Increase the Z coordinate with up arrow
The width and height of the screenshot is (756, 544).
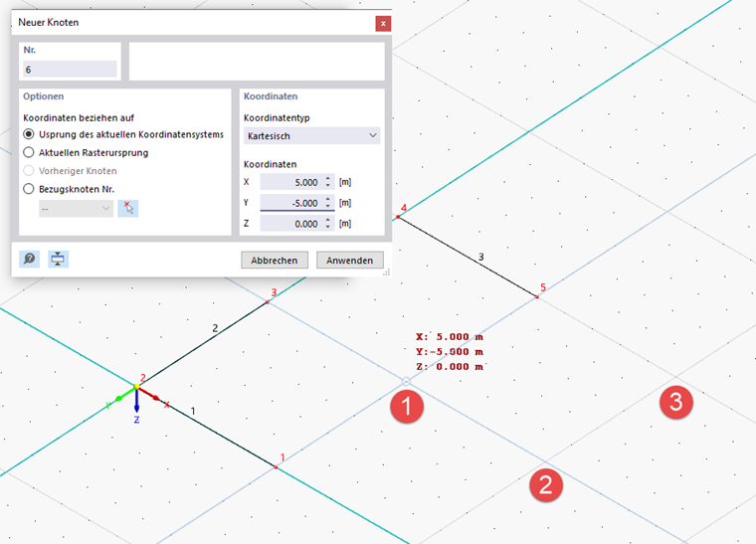point(328,220)
